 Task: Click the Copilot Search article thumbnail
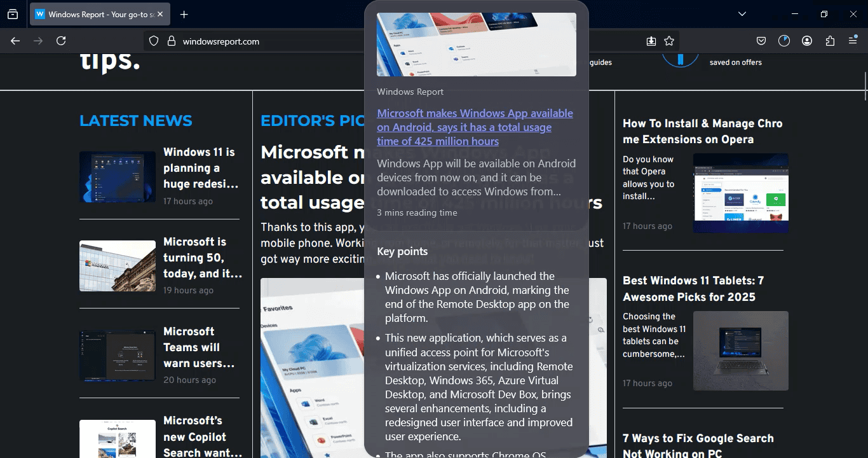(x=118, y=439)
